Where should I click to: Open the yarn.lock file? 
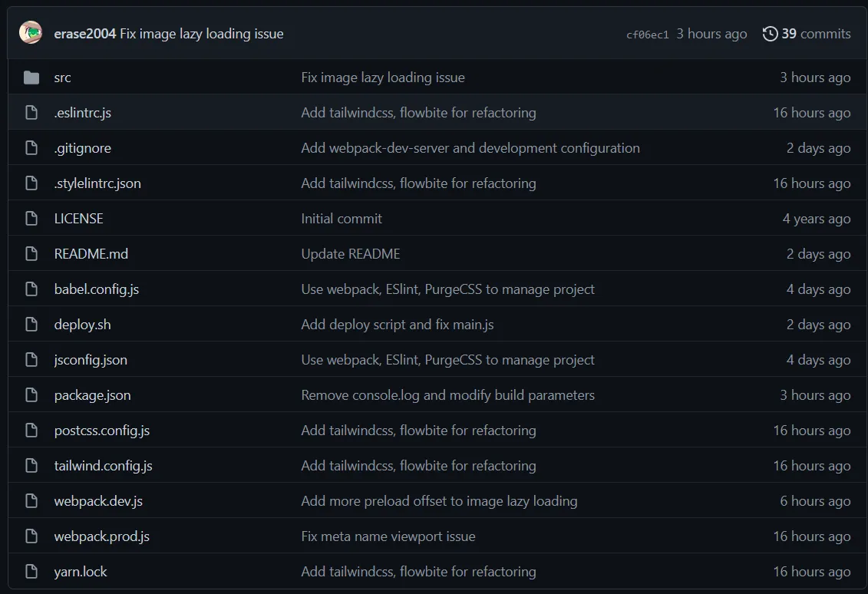pyautogui.click(x=81, y=572)
